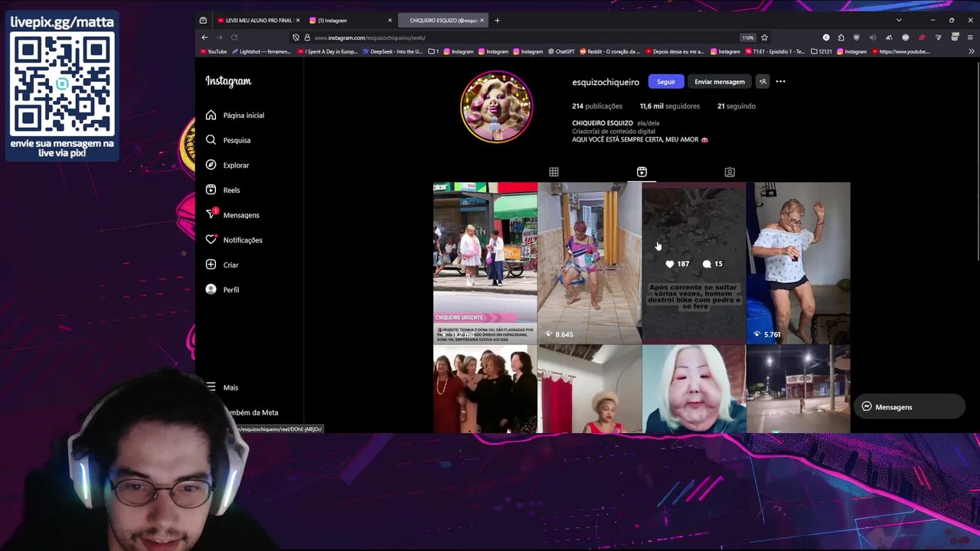Open a new browser tab
980x551 pixels.
coord(497,20)
